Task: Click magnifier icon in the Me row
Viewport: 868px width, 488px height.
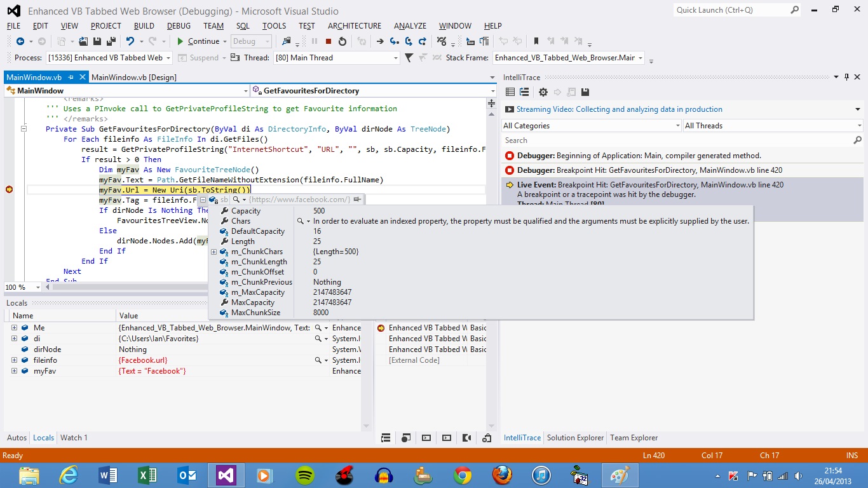Action: (x=318, y=328)
